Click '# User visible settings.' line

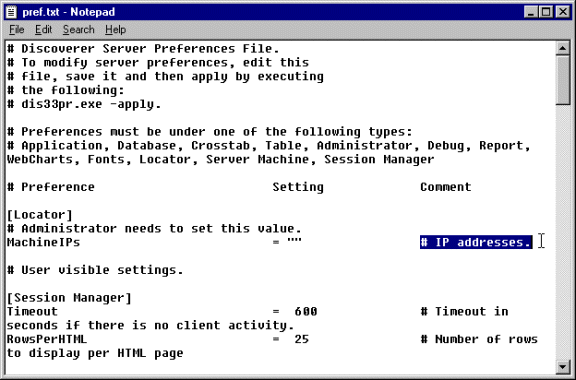click(x=95, y=270)
